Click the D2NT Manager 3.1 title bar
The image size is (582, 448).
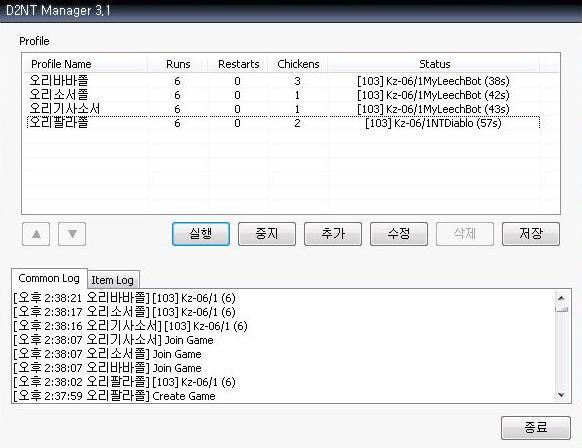(291, 11)
